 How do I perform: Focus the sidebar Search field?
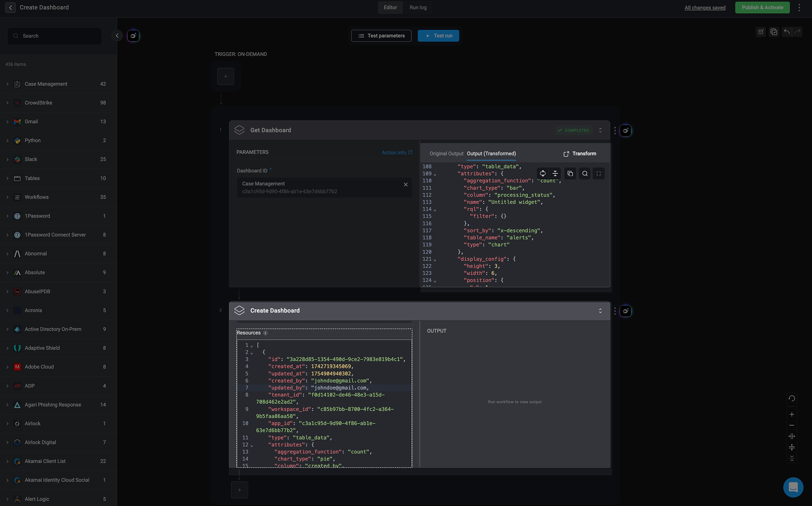[x=55, y=36]
